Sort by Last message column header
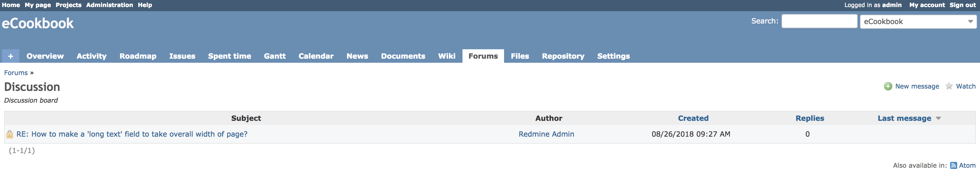Image resolution: width=980 pixels, height=173 pixels. tap(904, 118)
